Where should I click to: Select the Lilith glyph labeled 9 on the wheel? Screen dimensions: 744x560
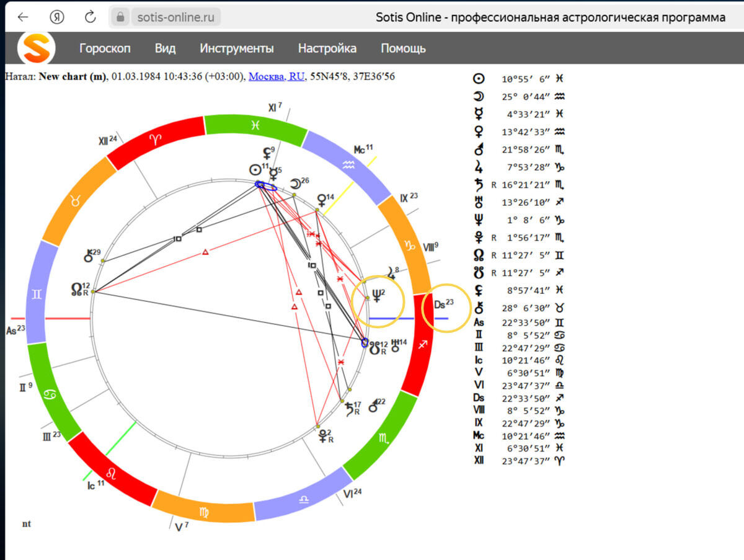click(x=267, y=153)
